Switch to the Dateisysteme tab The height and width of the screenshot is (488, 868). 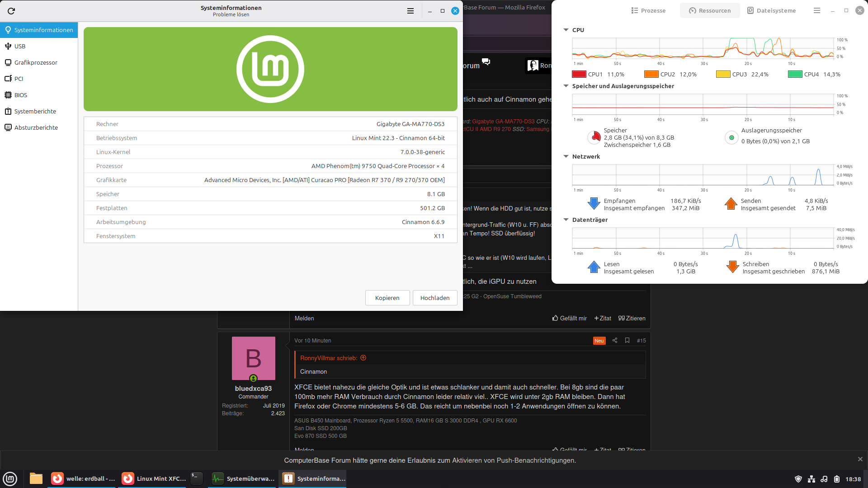[x=771, y=10]
